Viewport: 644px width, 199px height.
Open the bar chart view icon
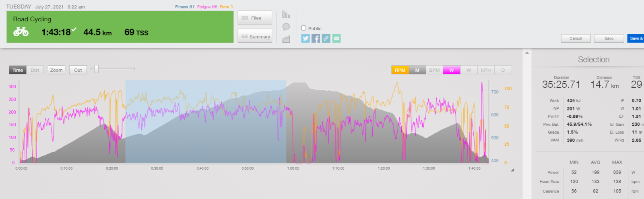click(286, 15)
